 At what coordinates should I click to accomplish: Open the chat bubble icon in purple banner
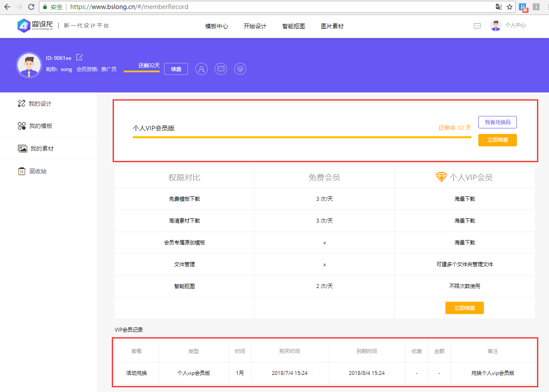point(221,69)
